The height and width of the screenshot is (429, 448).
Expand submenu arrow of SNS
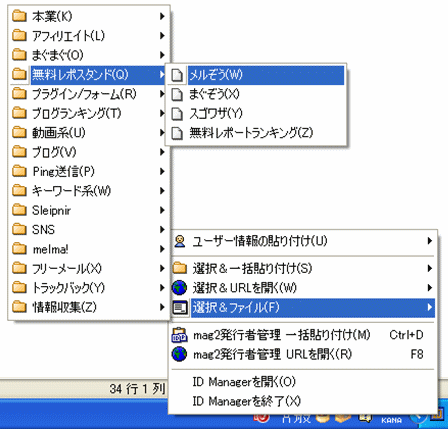tap(162, 229)
